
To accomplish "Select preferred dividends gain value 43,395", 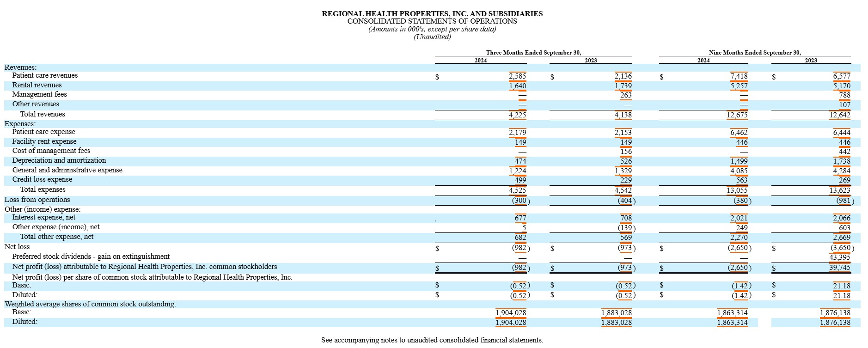I will (x=840, y=257).
